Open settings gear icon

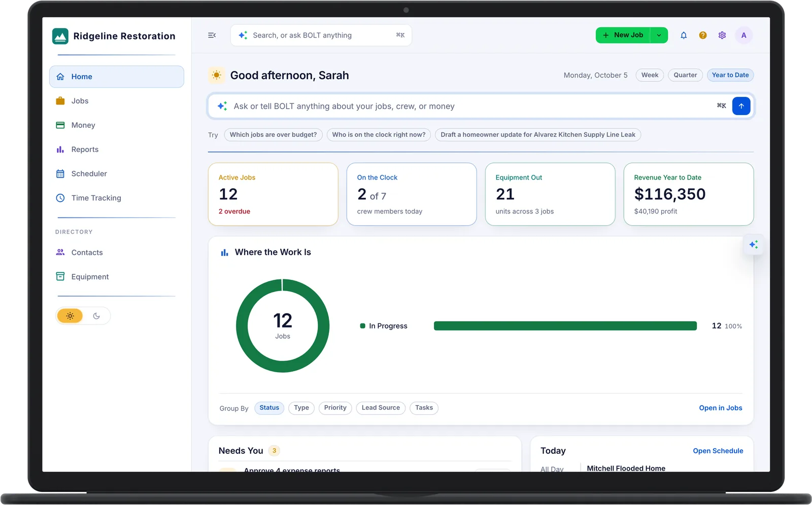(x=722, y=35)
